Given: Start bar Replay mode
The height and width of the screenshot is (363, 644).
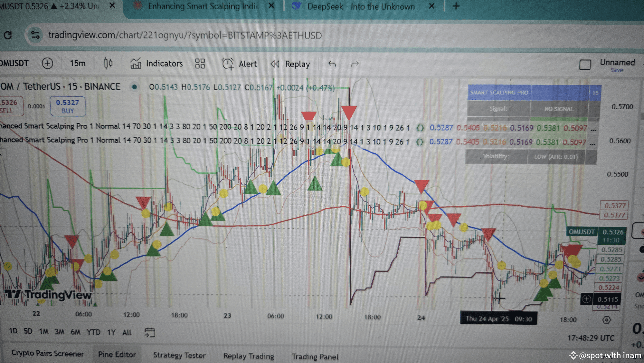Looking at the screenshot, I should pos(290,64).
